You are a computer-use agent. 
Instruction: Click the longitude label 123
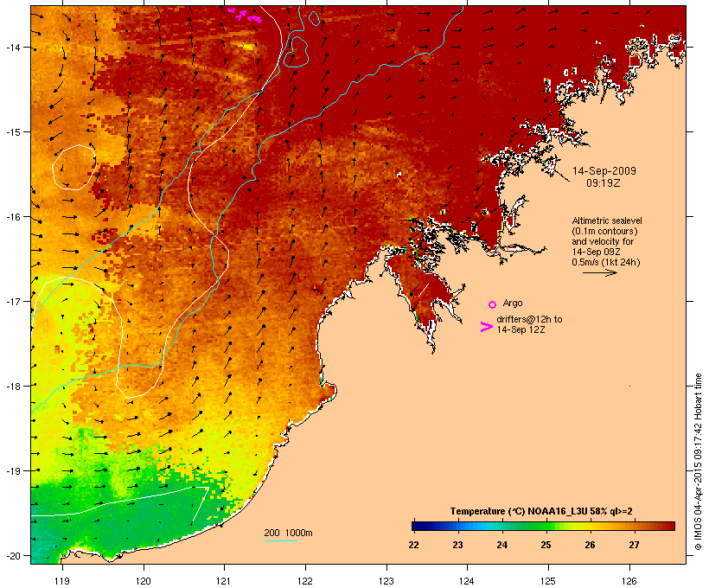[x=386, y=581]
